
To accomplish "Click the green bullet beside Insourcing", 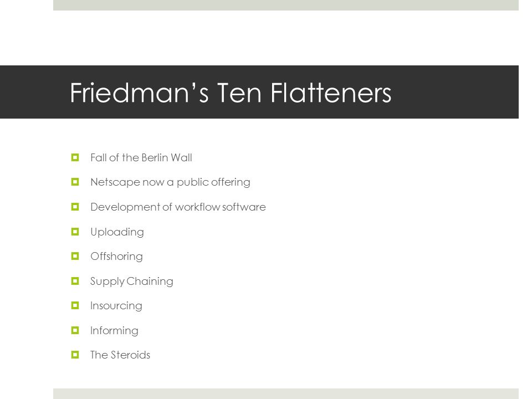I will tap(75, 306).
